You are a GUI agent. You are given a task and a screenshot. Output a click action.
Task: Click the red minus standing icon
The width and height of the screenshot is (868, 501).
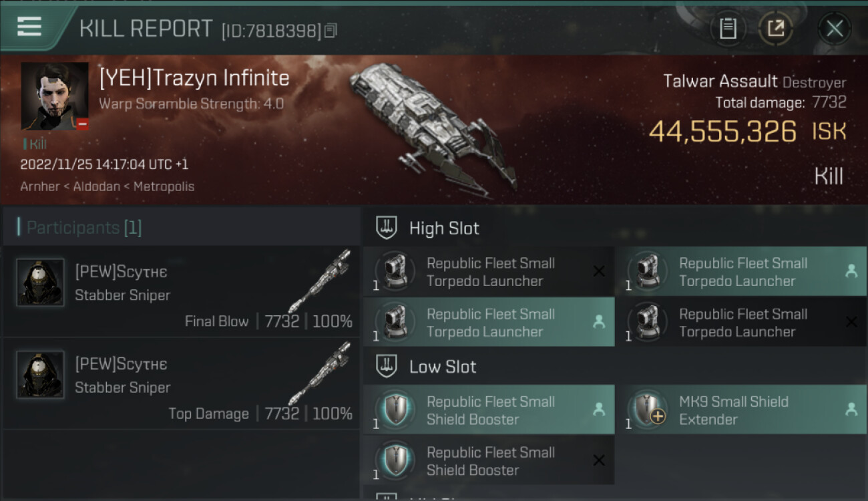coord(82,124)
